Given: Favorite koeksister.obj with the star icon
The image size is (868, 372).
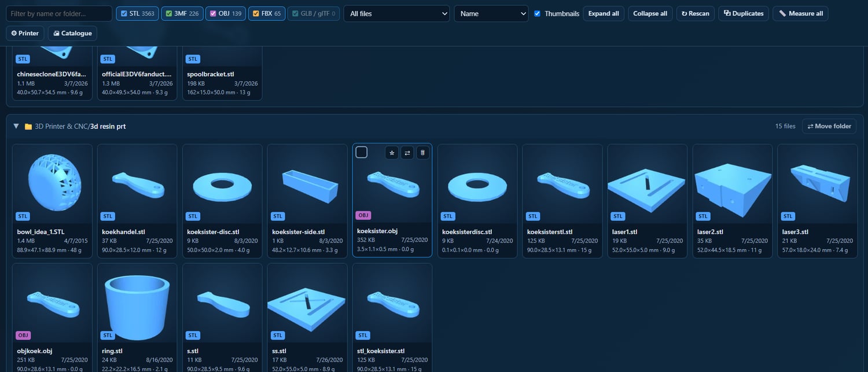Looking at the screenshot, I should (392, 153).
